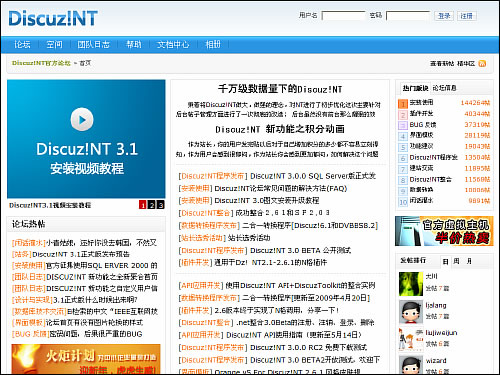Open the 团队日志 menu item
Screen dimensions: 500x375
94,44
